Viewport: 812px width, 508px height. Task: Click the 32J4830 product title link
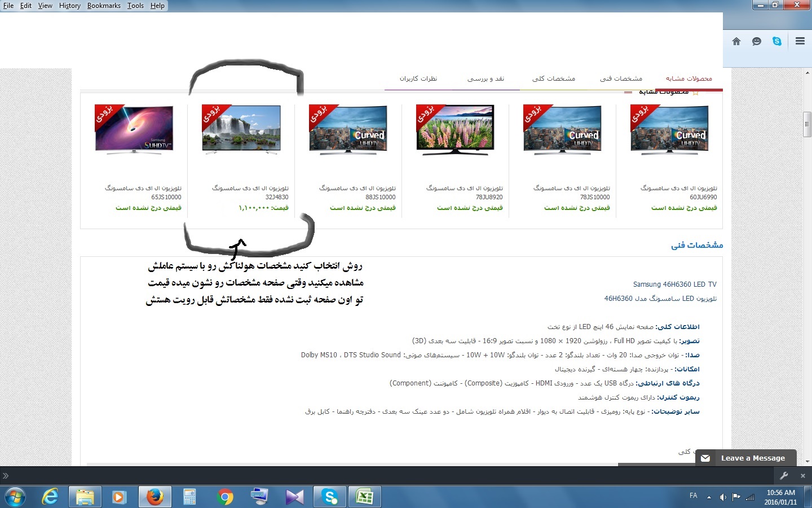[250, 192]
